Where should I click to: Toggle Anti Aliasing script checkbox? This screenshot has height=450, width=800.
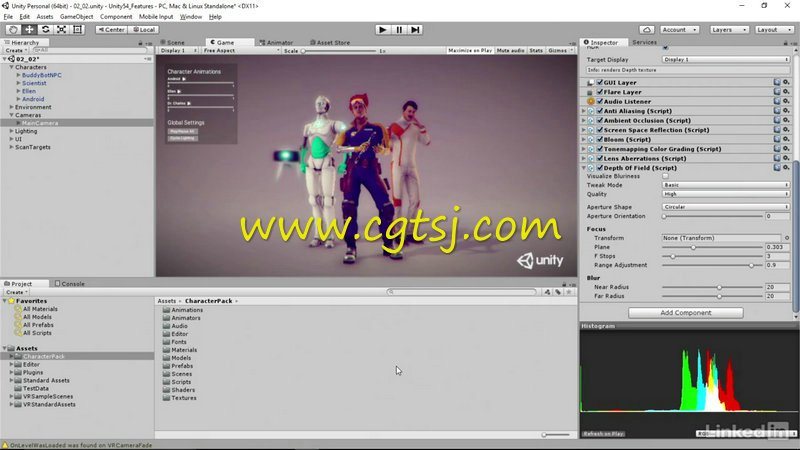600,111
